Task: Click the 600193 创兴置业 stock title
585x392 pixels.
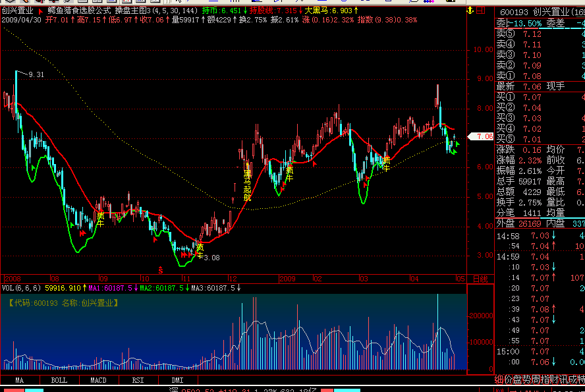Action: tap(542, 13)
